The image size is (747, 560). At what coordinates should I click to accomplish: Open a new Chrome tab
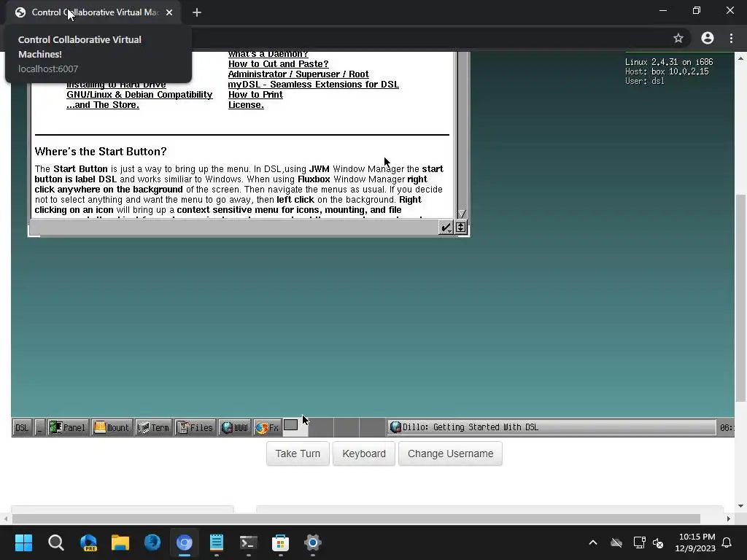197,12
